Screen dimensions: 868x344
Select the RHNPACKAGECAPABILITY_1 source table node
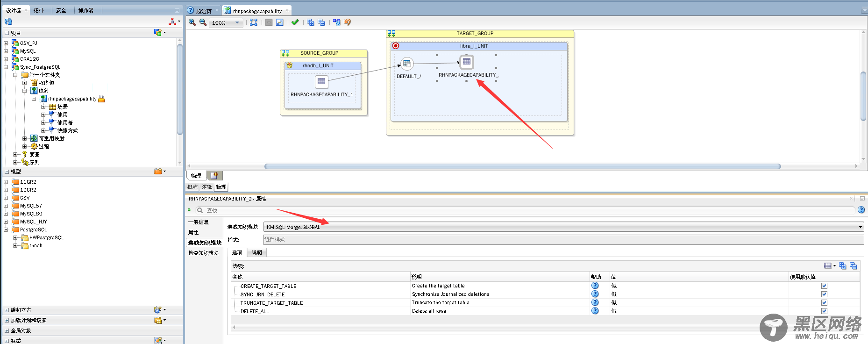[x=321, y=82]
